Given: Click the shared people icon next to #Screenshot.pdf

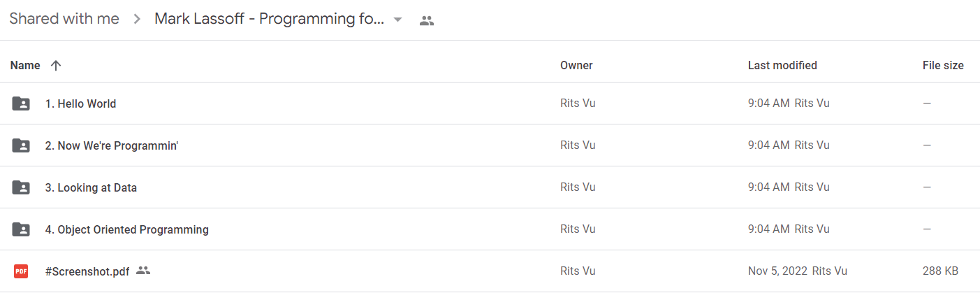Looking at the screenshot, I should click(x=143, y=271).
